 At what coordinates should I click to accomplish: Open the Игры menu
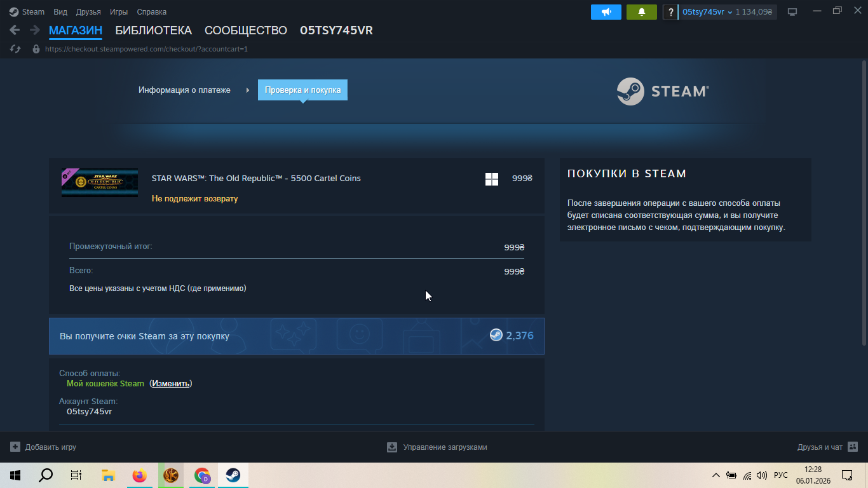119,12
